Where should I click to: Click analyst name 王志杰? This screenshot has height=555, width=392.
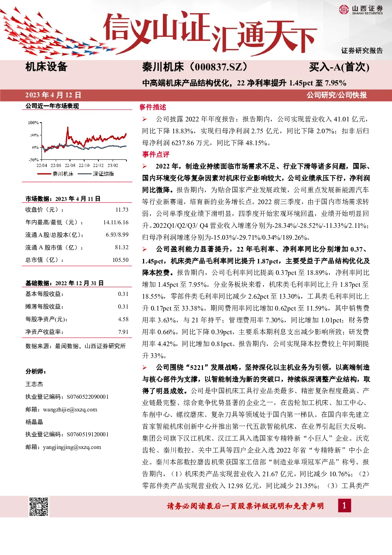pyautogui.click(x=34, y=384)
